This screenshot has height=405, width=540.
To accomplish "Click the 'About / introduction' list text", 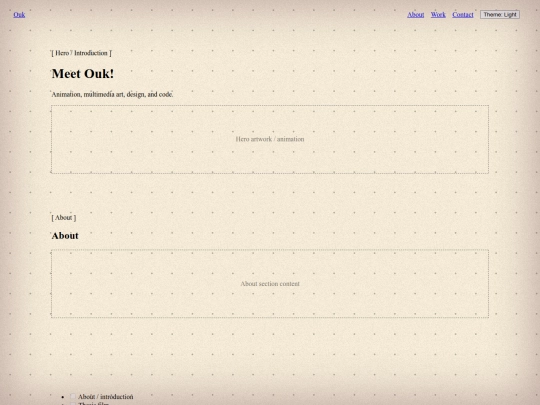I will (x=105, y=397).
